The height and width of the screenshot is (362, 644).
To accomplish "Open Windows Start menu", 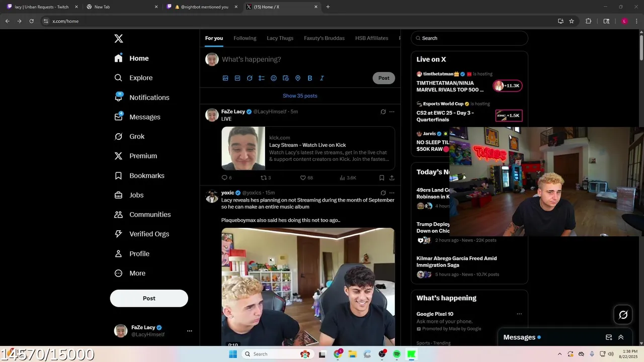I will pos(233,354).
